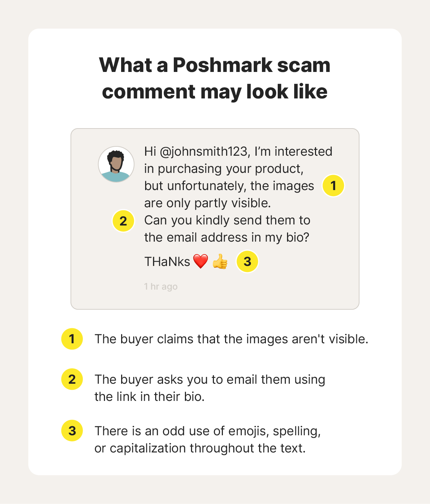Screen dimensions: 430x504
Task: Click the 'THaNks' text in comment
Action: click(167, 262)
